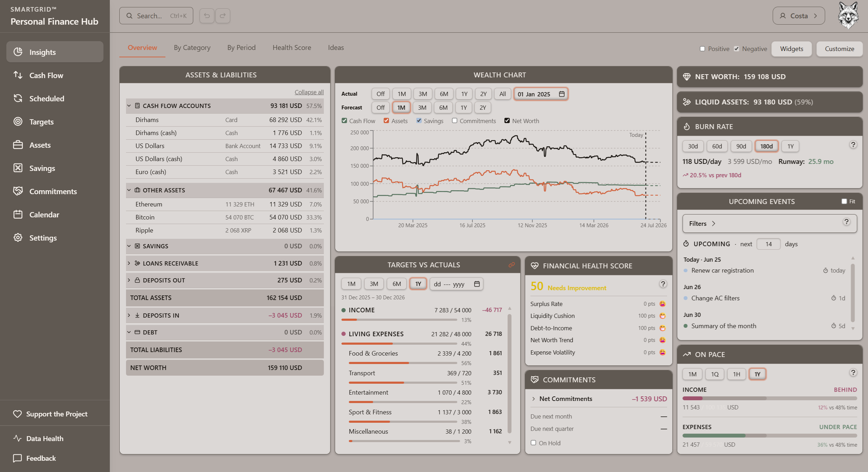Open the Health Score tab
868x472 pixels.
[x=292, y=48]
